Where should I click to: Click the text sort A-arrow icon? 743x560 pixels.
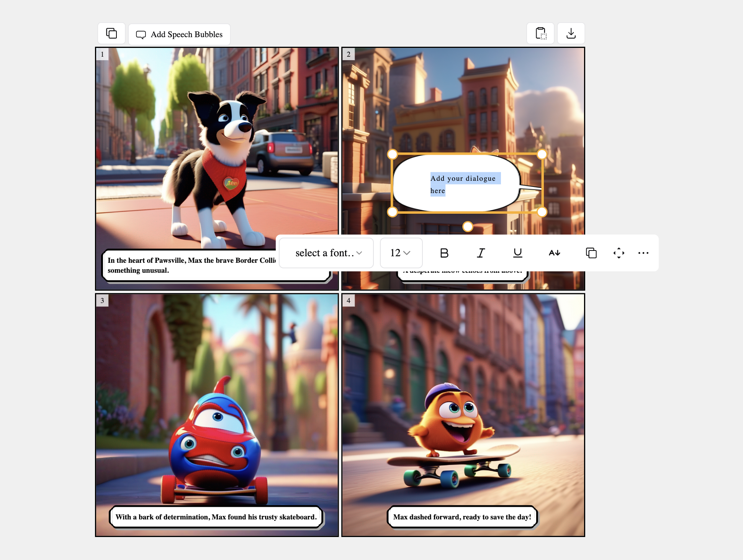(554, 253)
